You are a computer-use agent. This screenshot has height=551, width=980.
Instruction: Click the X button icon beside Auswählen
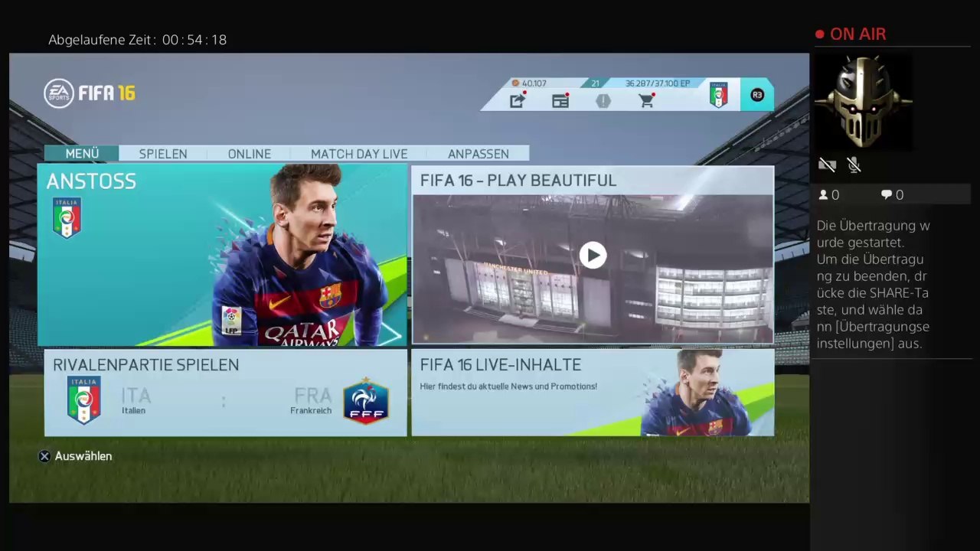coord(44,456)
